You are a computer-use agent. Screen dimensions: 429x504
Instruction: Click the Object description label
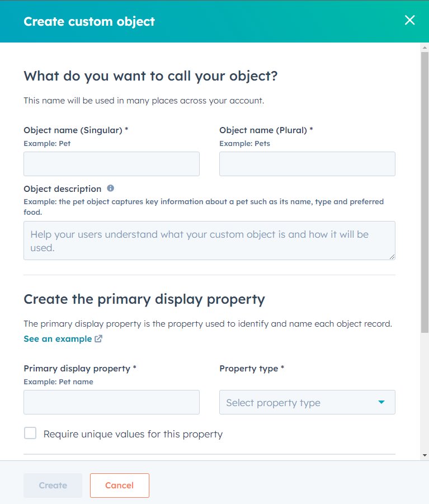[x=62, y=189]
